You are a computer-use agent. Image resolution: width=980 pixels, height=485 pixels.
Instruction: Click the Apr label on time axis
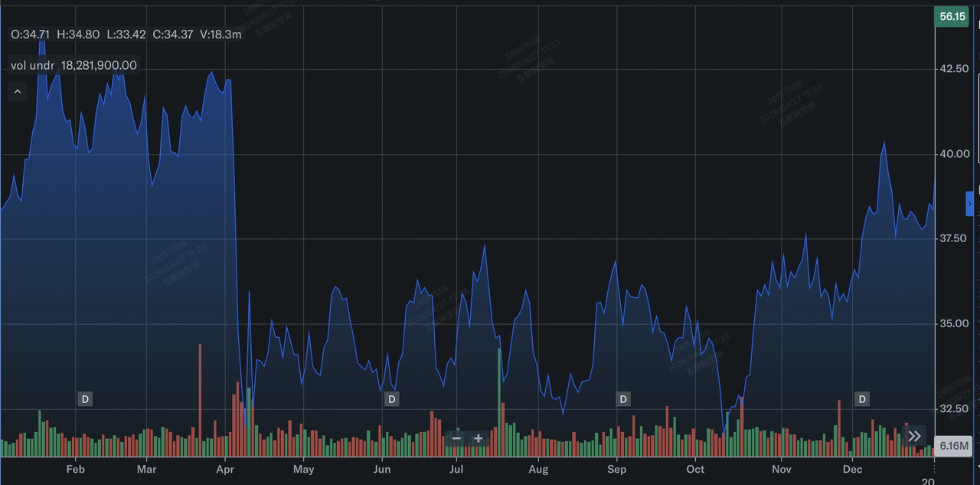225,469
